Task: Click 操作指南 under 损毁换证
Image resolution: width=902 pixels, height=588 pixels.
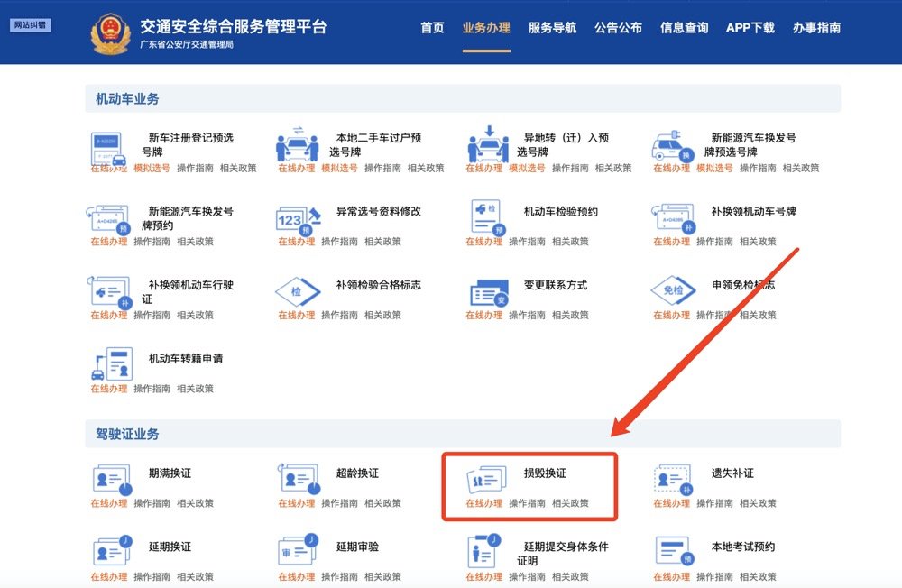Action: click(x=527, y=503)
